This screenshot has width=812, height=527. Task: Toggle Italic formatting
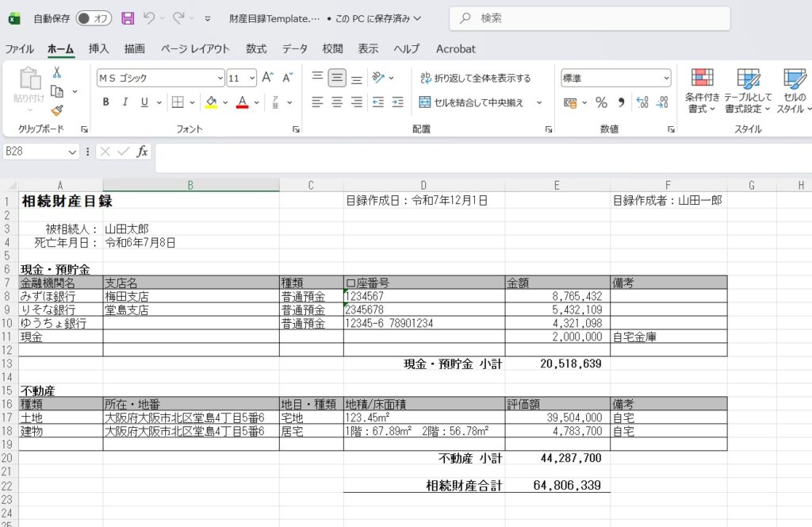(124, 102)
